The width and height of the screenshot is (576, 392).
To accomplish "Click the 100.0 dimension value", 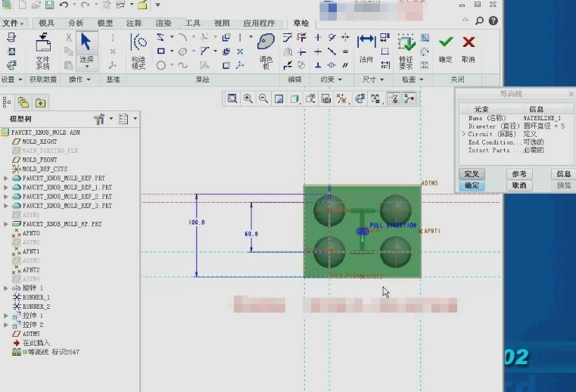I will coord(197,222).
